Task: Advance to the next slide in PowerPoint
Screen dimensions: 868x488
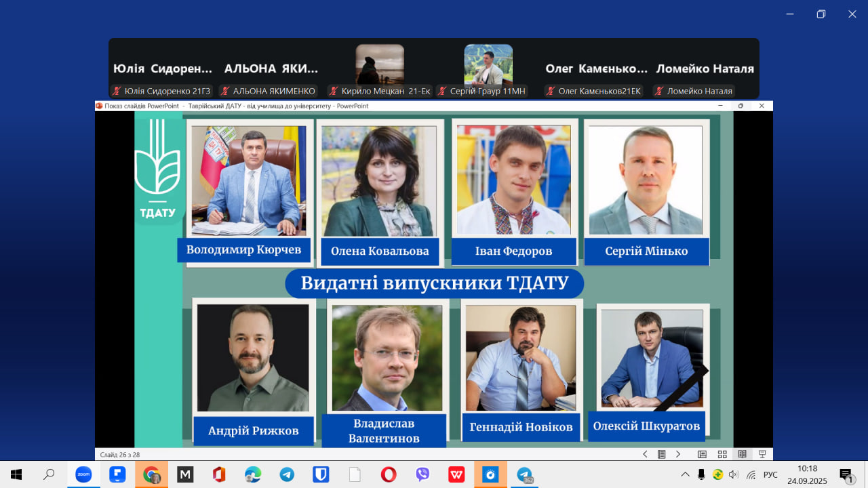Action: coord(677,454)
